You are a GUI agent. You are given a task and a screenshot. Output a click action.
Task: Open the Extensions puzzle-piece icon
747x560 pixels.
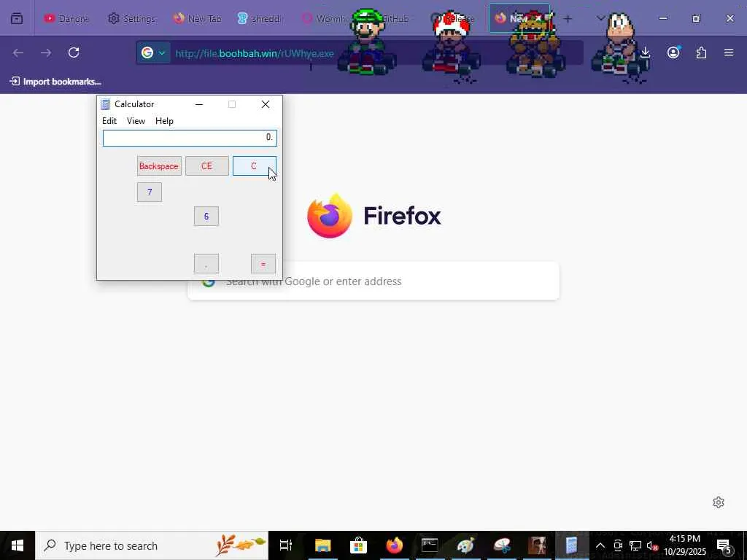[x=701, y=52]
